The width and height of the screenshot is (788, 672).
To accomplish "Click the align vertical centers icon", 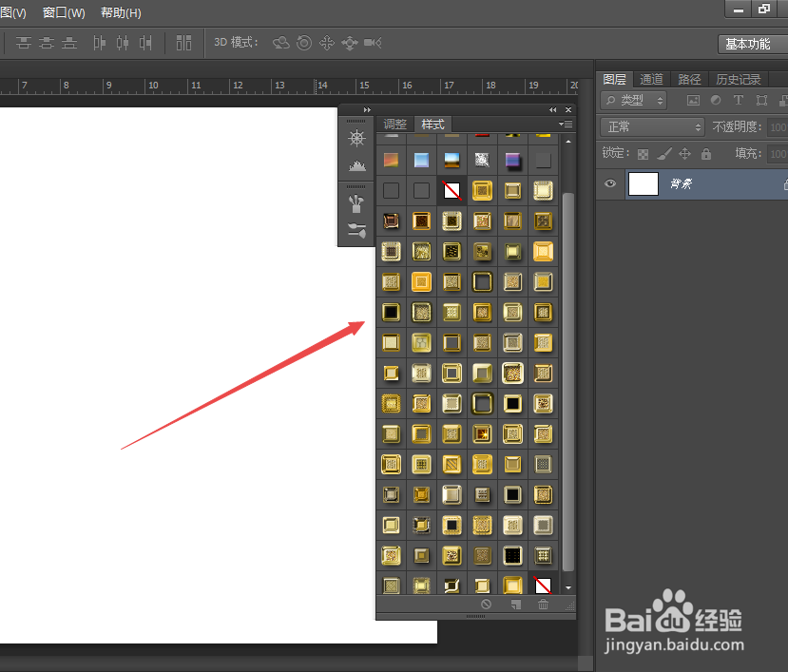I will [x=47, y=43].
